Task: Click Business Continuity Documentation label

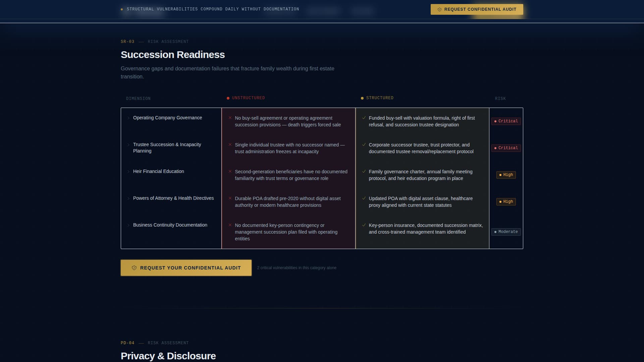Action: point(170,225)
